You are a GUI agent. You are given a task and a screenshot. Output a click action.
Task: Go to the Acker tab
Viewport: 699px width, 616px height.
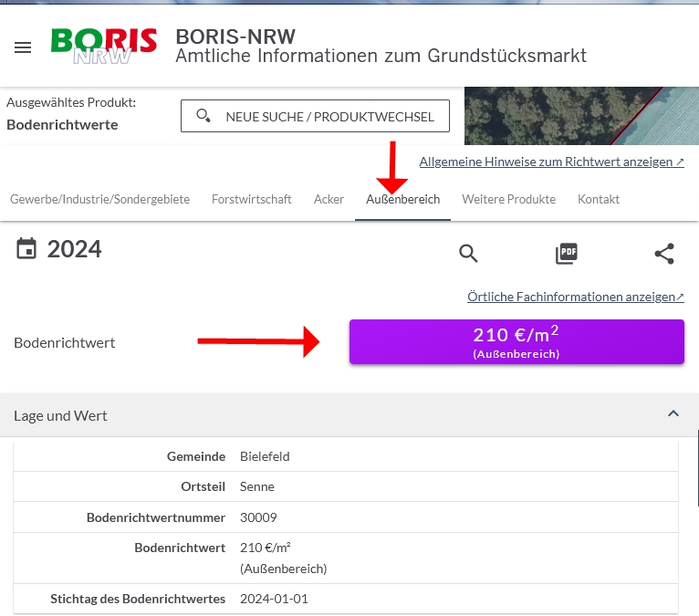point(329,199)
